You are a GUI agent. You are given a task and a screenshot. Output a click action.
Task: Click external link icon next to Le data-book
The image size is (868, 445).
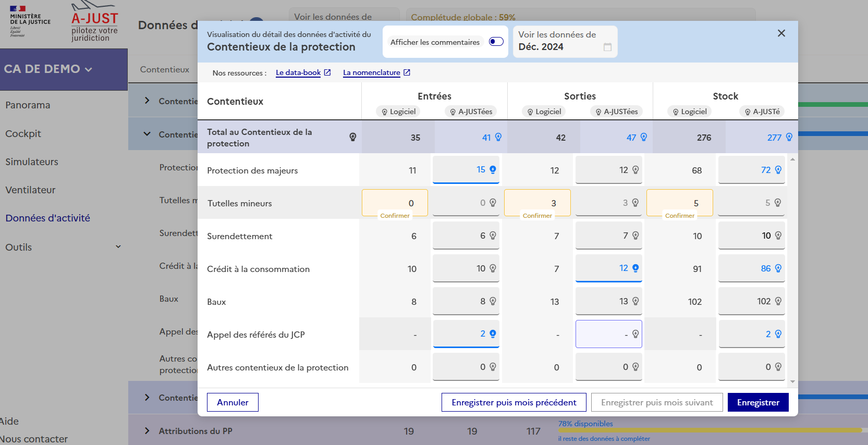(x=327, y=72)
